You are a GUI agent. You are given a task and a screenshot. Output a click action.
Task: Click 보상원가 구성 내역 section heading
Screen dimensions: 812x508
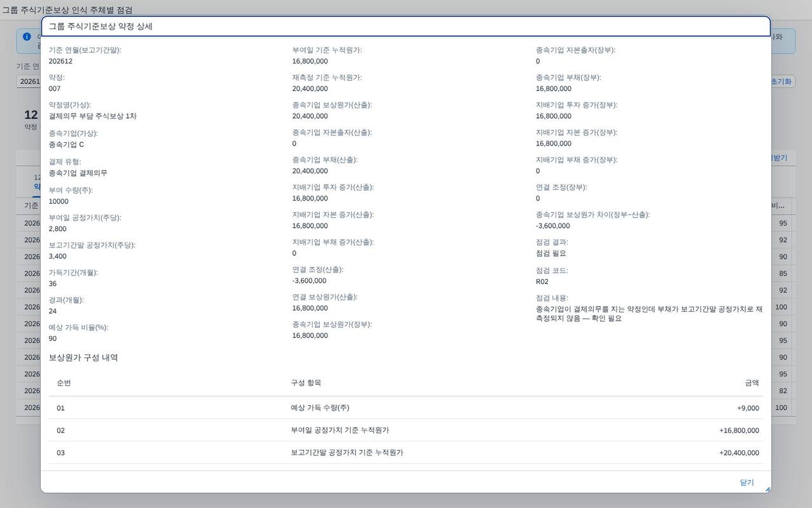[83, 358]
